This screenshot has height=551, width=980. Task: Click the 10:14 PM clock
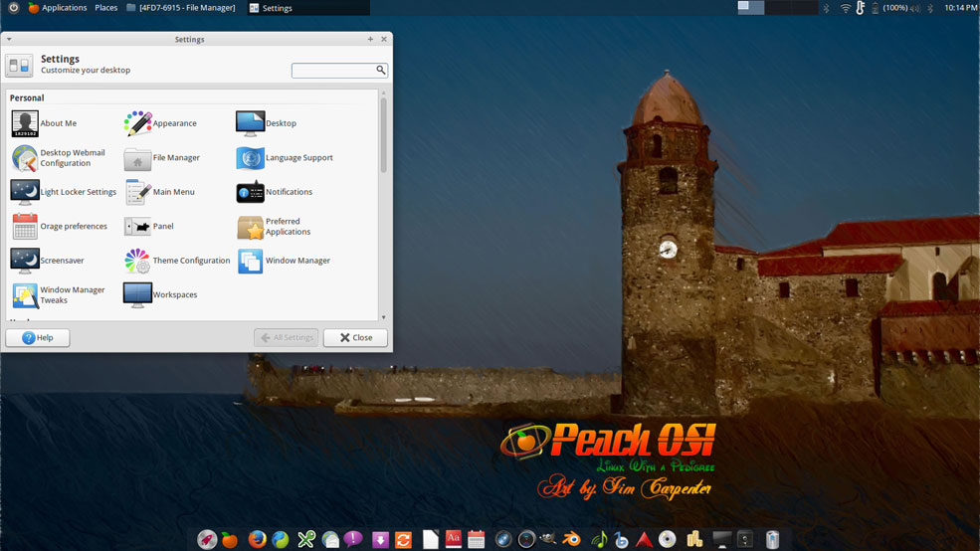tap(961, 8)
